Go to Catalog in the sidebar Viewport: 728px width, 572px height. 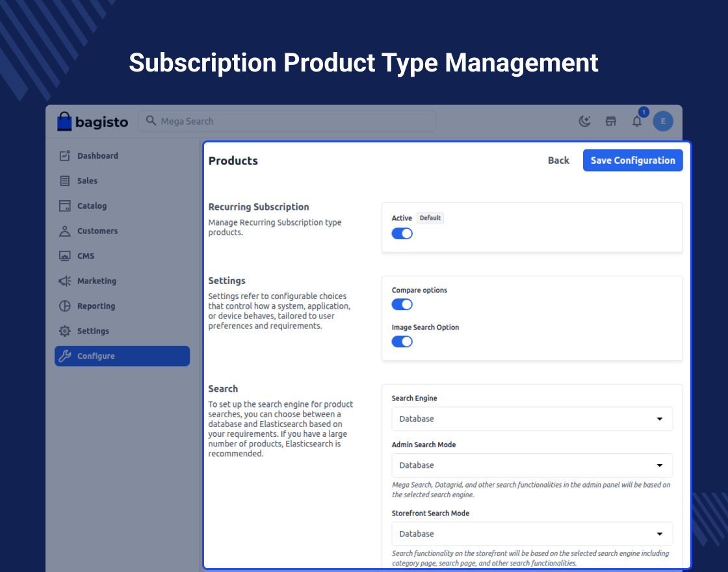click(92, 206)
